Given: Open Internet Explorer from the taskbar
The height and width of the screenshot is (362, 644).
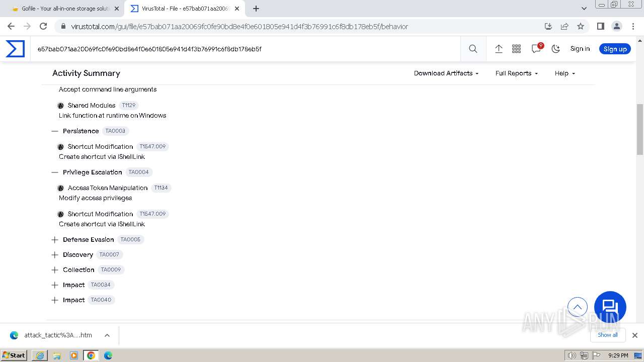Looking at the screenshot, I should click(x=40, y=355).
